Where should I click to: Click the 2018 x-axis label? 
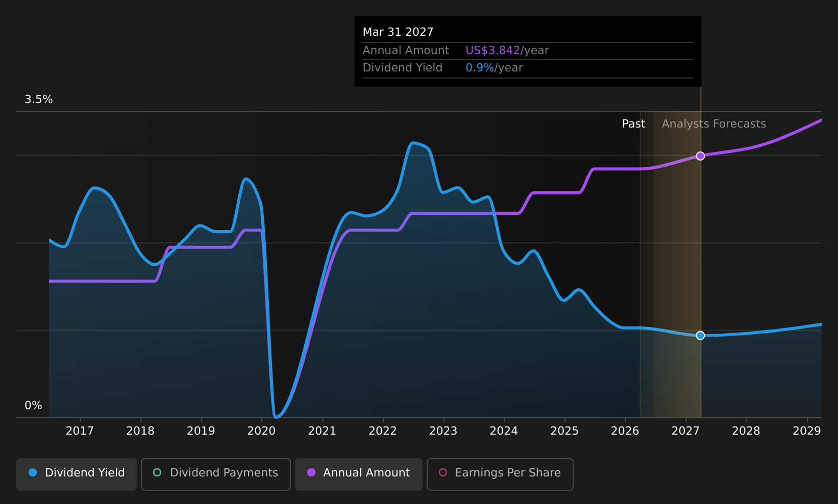140,431
